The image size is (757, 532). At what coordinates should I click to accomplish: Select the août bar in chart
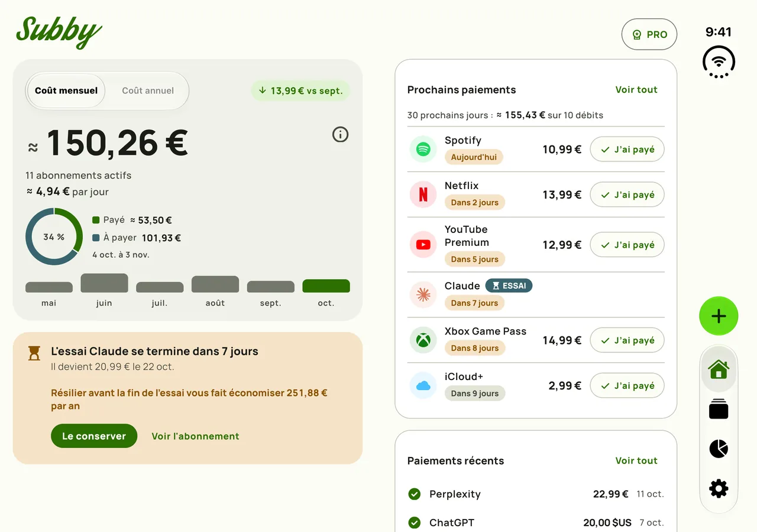(215, 284)
